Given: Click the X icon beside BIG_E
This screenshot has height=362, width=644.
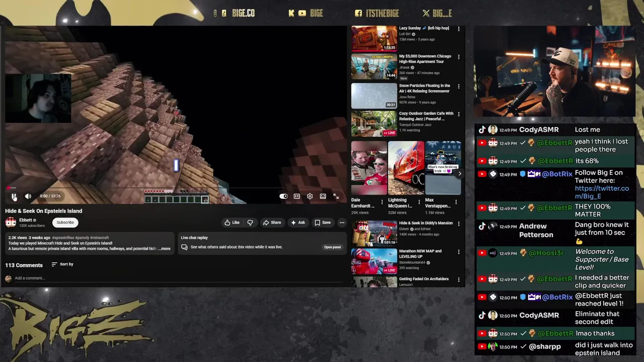Looking at the screenshot, I should pyautogui.click(x=426, y=14).
